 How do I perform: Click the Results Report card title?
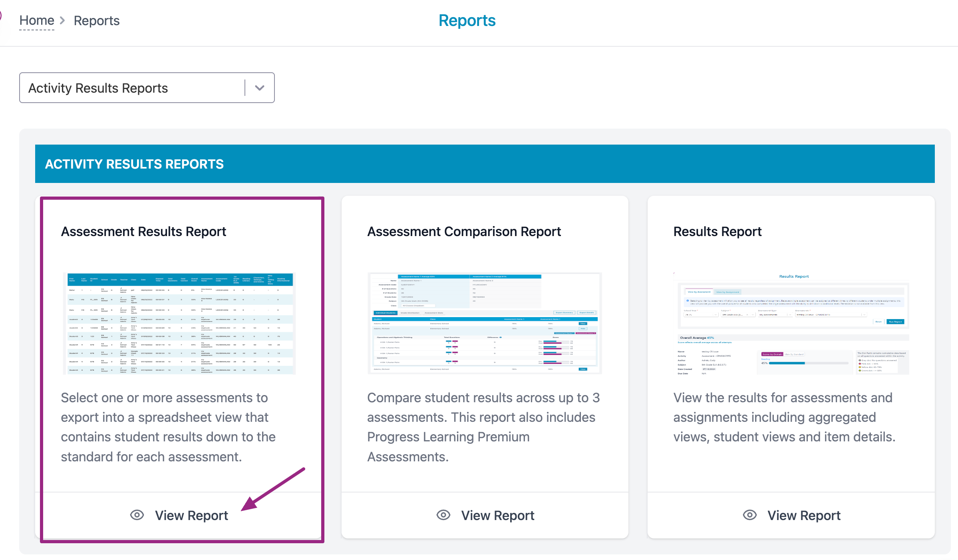(718, 232)
